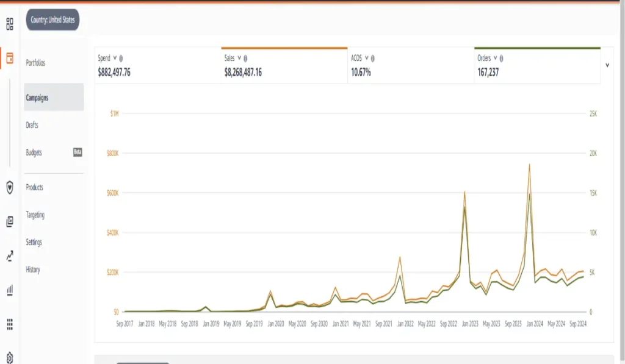Expand the metrics row chevron at right
The height and width of the screenshot is (364, 625).
click(607, 65)
